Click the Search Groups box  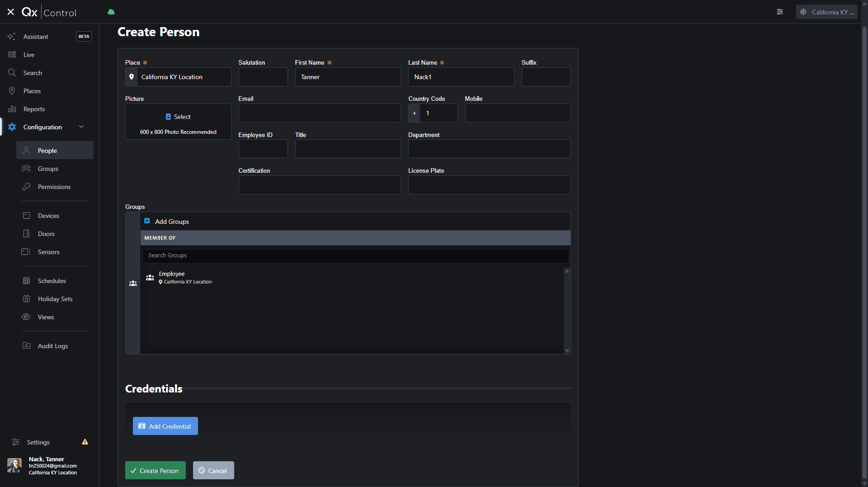pos(355,255)
